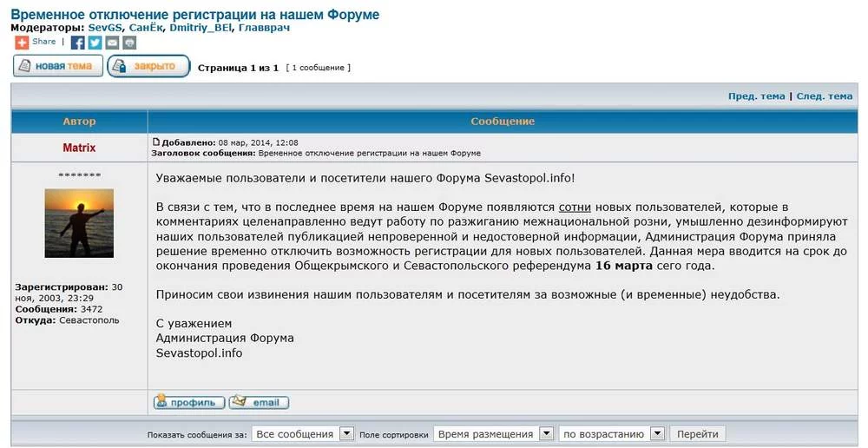
Task: Click the underlined word сотни
Action: click(x=575, y=208)
